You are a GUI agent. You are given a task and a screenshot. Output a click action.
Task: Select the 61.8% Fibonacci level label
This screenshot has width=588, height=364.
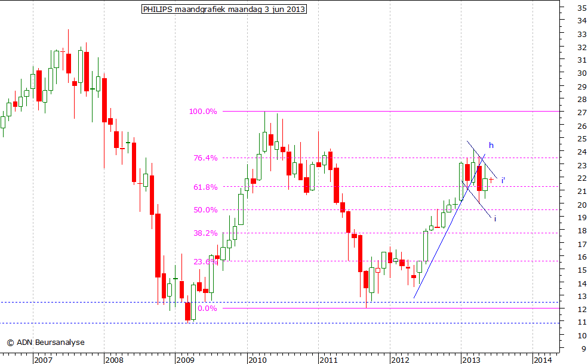(205, 187)
